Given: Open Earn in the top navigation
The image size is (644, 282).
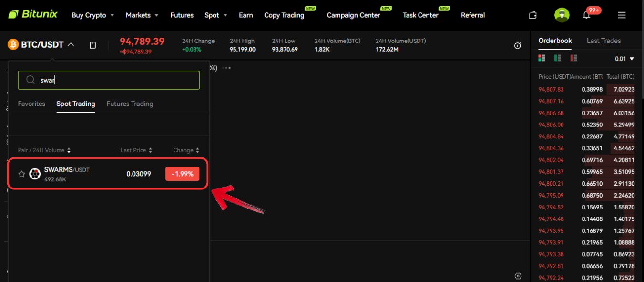Looking at the screenshot, I should coord(246,15).
